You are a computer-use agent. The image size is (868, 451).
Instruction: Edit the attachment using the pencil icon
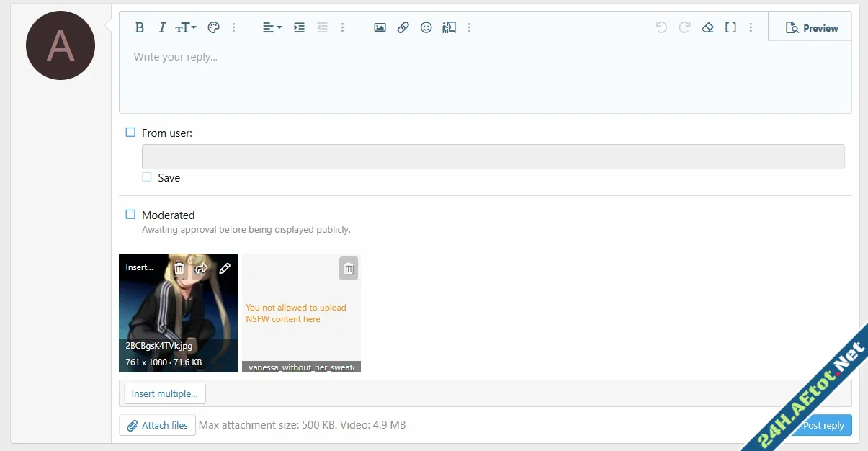[x=225, y=268]
